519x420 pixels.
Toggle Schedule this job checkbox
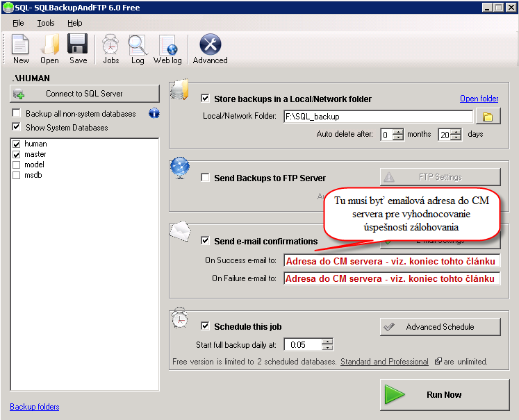[205, 326]
